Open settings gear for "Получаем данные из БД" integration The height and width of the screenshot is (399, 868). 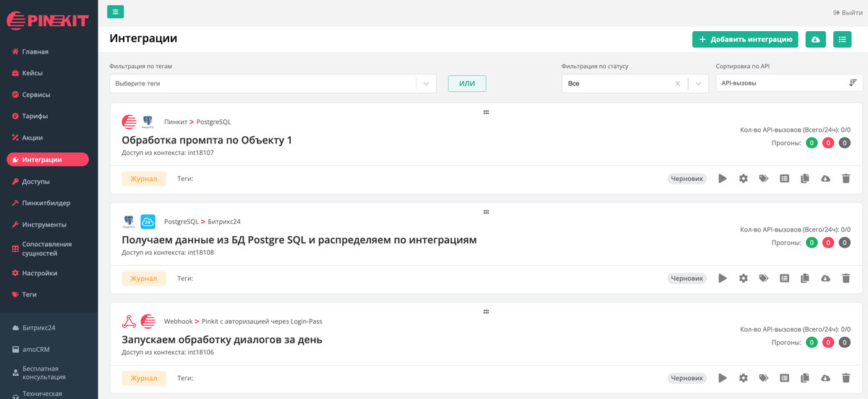pos(743,278)
